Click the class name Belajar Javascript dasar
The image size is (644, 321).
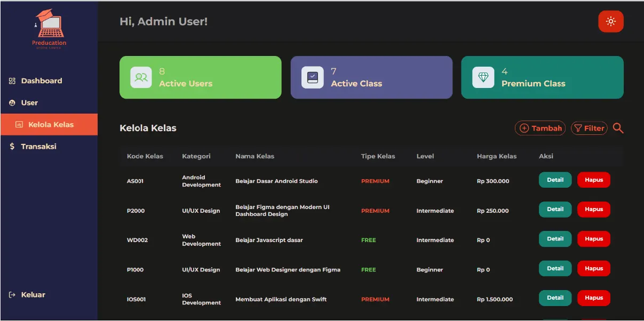(x=269, y=240)
